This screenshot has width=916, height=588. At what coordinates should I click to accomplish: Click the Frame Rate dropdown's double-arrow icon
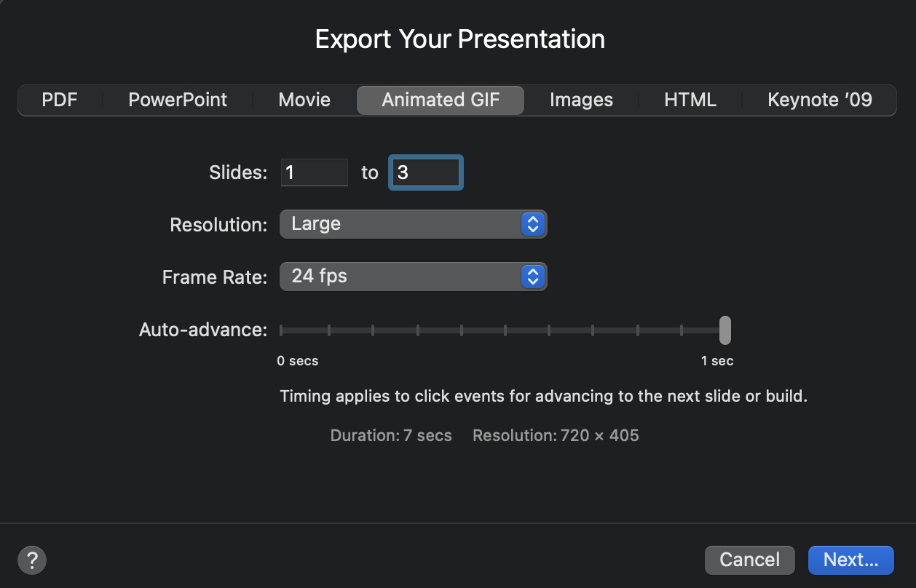click(x=533, y=277)
